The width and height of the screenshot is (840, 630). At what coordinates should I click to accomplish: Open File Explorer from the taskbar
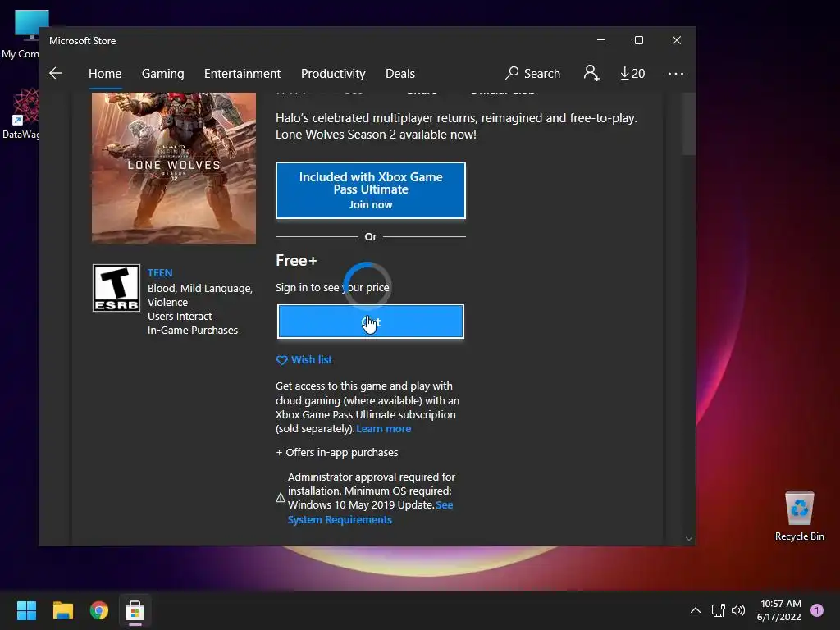coord(62,610)
